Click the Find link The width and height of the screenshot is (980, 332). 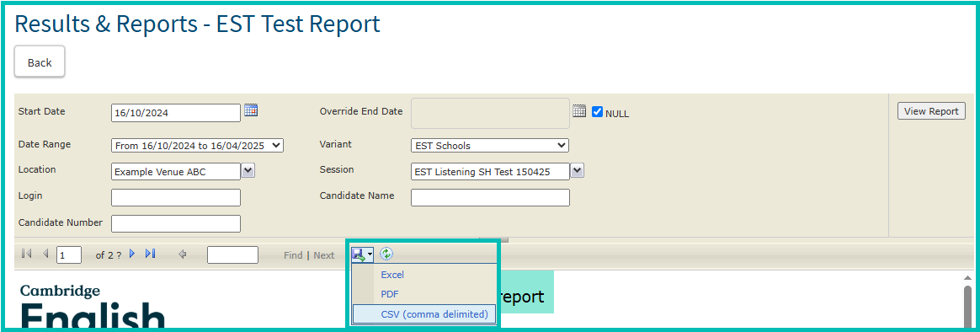point(293,255)
